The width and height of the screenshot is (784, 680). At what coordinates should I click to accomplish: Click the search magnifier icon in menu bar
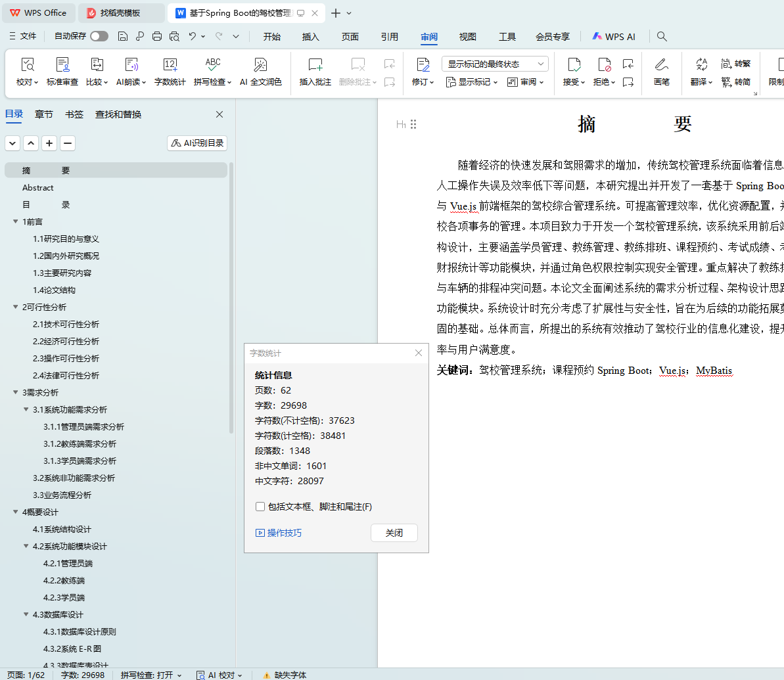click(x=662, y=37)
